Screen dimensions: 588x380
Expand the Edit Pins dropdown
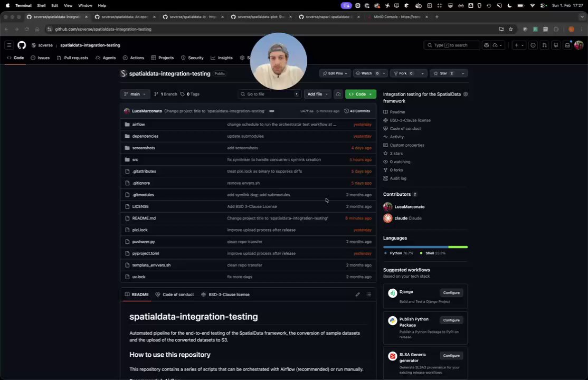[x=335, y=73]
